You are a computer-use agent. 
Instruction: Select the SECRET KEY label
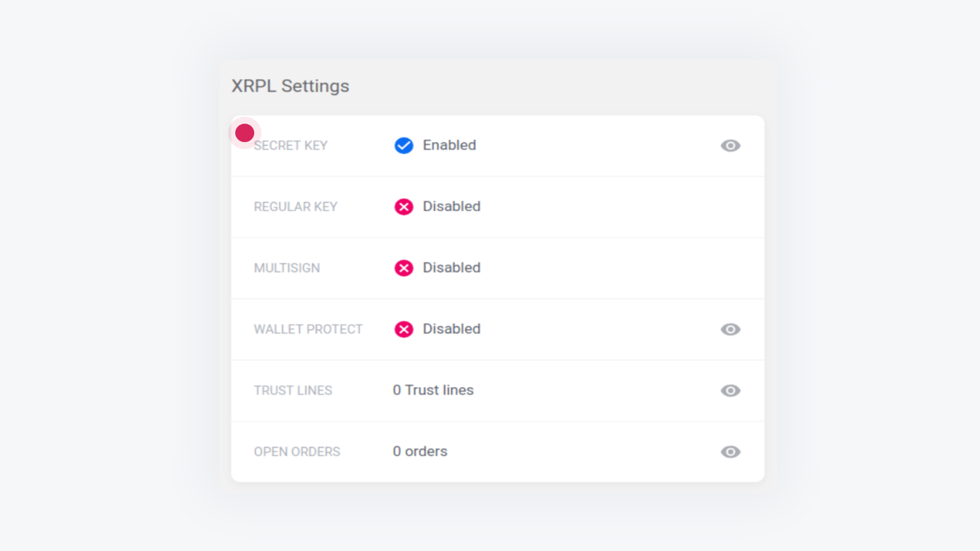tap(290, 145)
